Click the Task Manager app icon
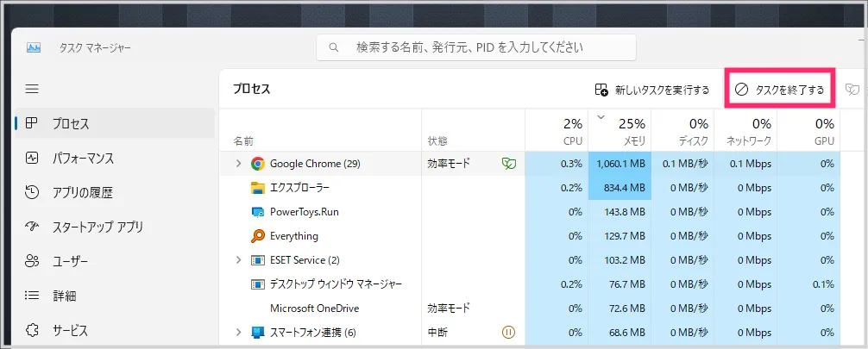This screenshot has width=868, height=349. [34, 47]
